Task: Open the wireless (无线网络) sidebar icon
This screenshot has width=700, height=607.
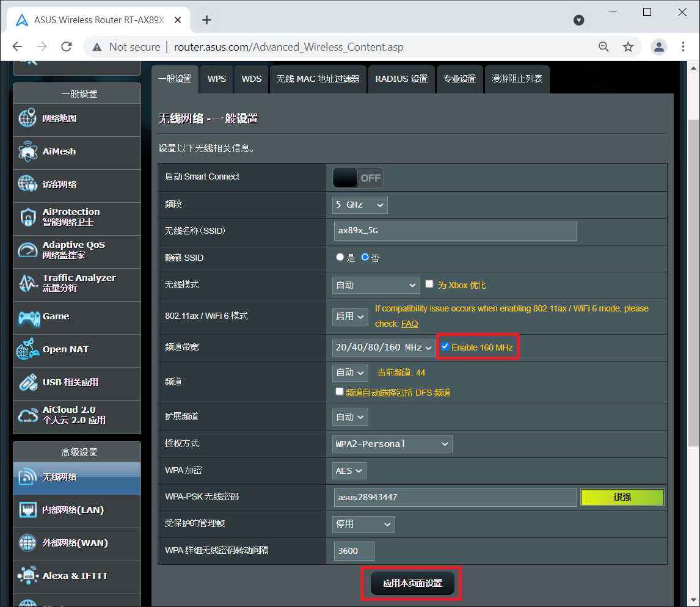Action: click(27, 477)
